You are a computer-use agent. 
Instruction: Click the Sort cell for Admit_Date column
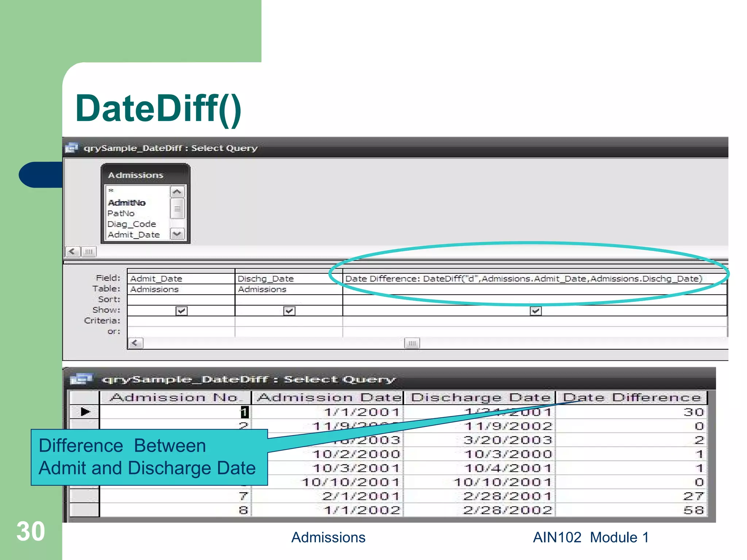[181, 300]
